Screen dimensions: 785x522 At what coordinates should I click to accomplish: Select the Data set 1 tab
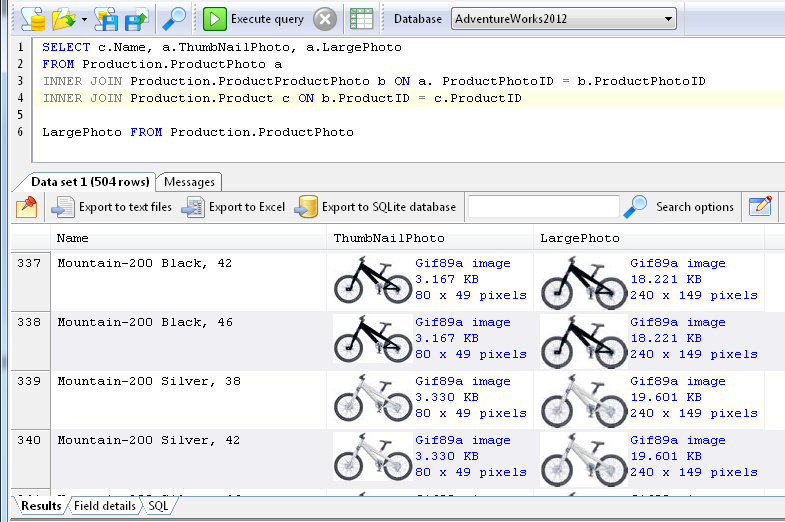click(90, 182)
